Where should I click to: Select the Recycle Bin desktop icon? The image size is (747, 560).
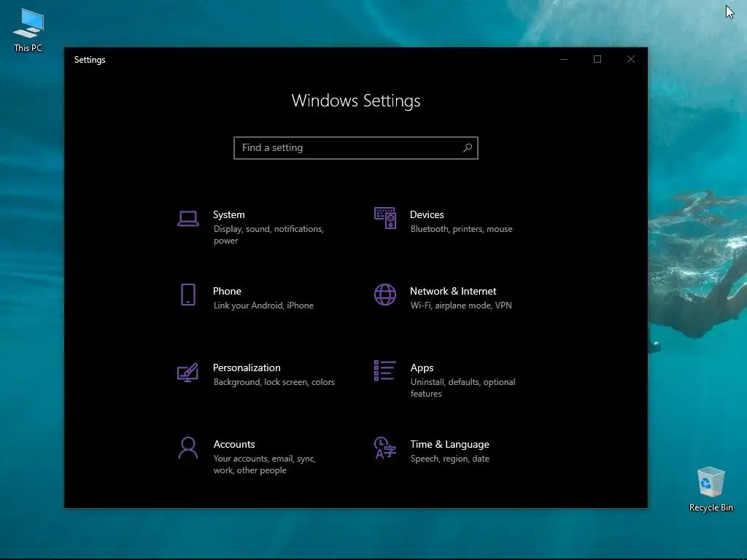tap(711, 489)
